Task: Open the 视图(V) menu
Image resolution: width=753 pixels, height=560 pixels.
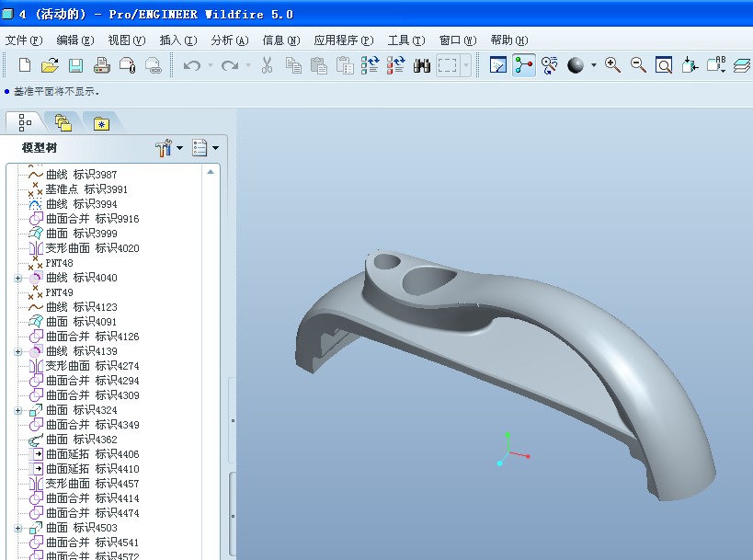Action: coord(126,40)
